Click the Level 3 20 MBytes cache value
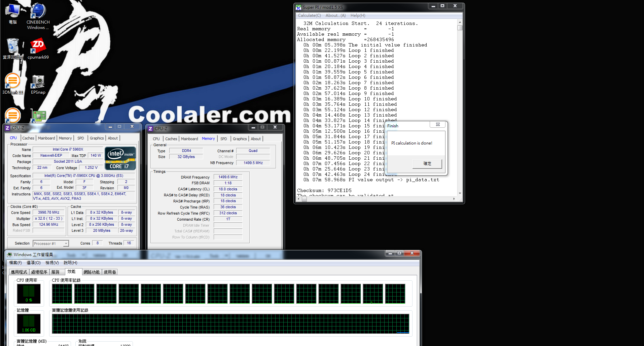The image size is (644, 346). tap(102, 231)
